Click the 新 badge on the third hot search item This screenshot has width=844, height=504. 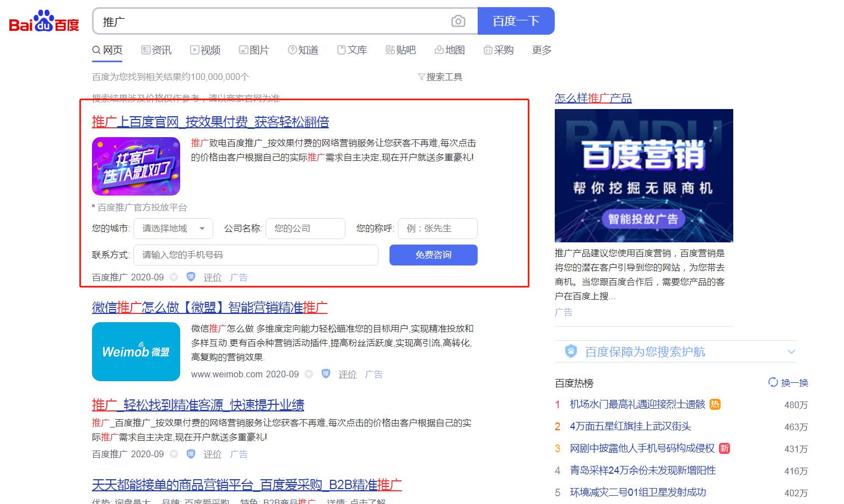[724, 448]
